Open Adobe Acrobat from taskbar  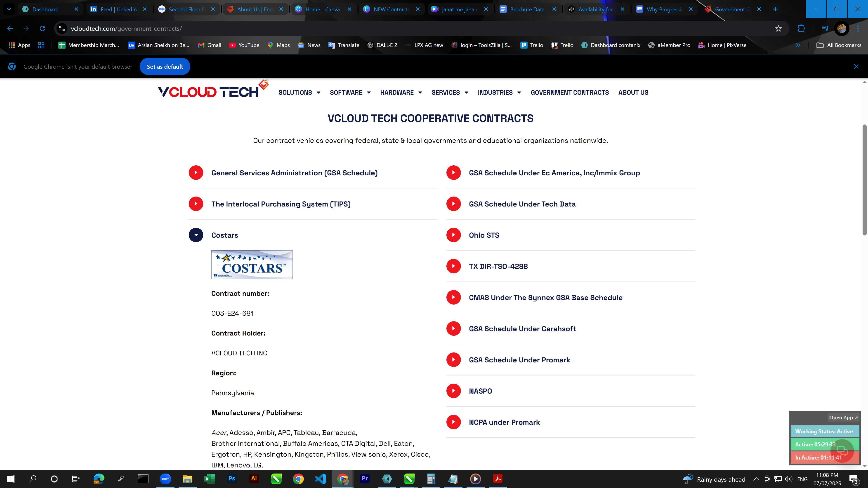click(498, 479)
